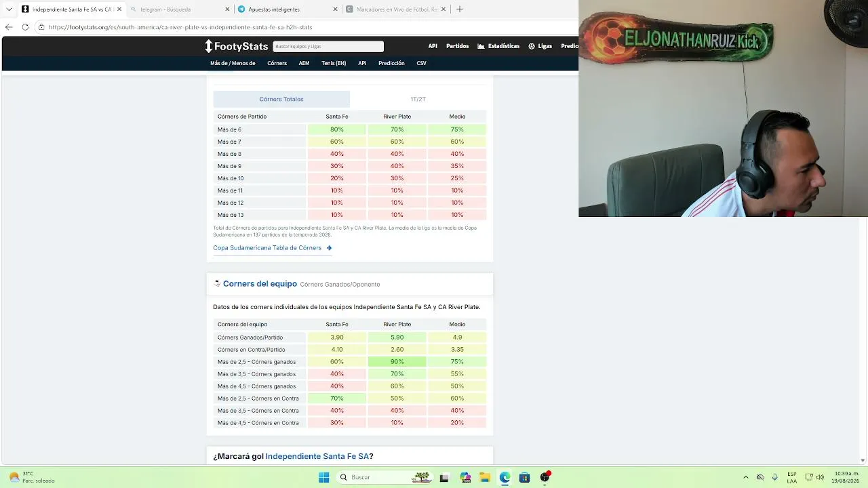
Task: Open the AEM menu item
Action: 304,63
